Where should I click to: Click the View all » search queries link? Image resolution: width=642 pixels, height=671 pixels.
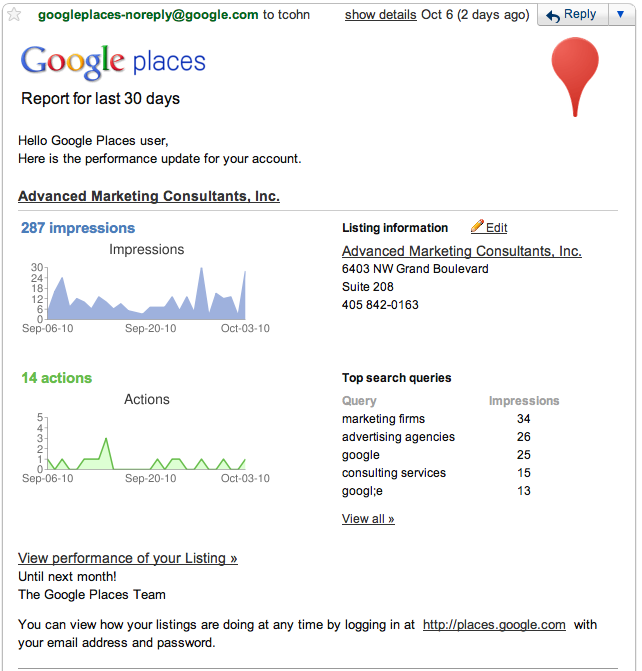368,519
